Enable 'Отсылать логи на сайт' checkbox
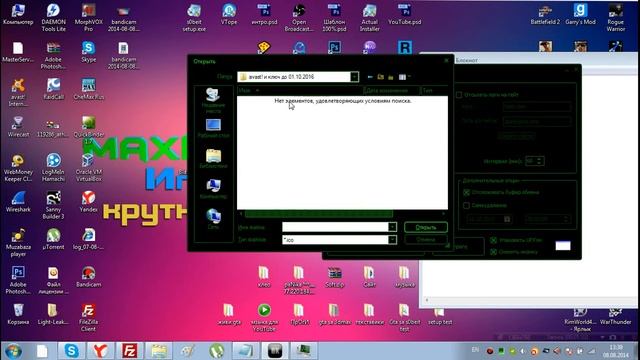This screenshot has width=640, height=360. pos(459,95)
